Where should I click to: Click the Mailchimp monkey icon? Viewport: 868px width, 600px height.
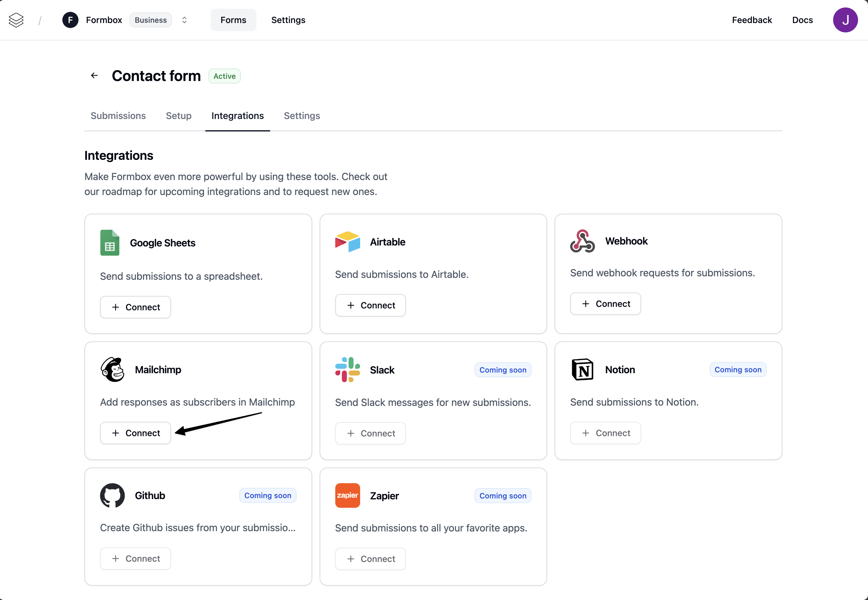[112, 369]
